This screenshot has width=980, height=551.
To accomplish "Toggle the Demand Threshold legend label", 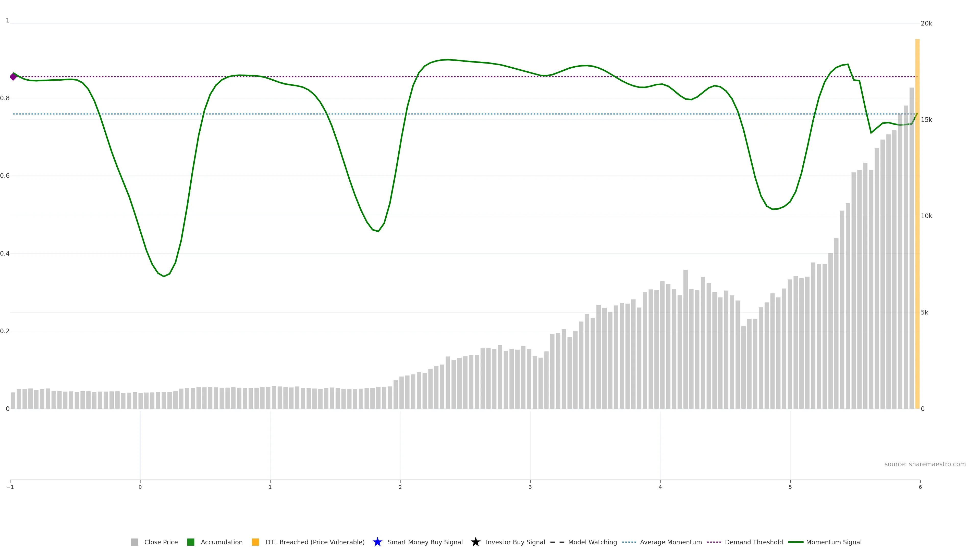I will click(x=754, y=542).
